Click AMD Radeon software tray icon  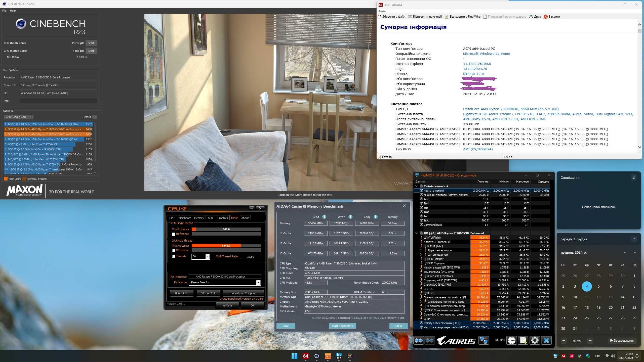(x=572, y=356)
